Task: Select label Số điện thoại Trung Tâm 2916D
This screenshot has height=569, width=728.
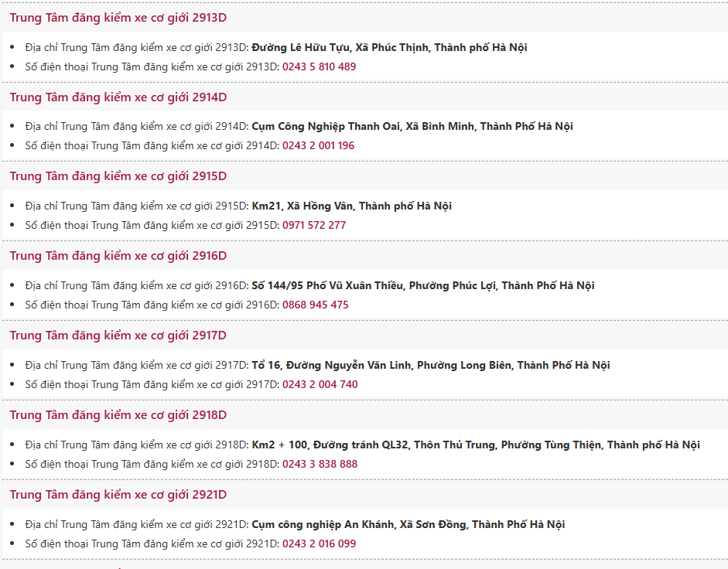Action: point(152,305)
